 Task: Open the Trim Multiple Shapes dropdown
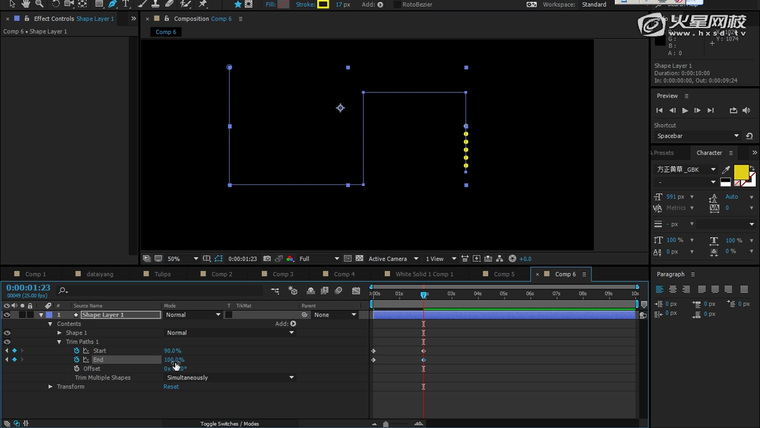click(230, 378)
